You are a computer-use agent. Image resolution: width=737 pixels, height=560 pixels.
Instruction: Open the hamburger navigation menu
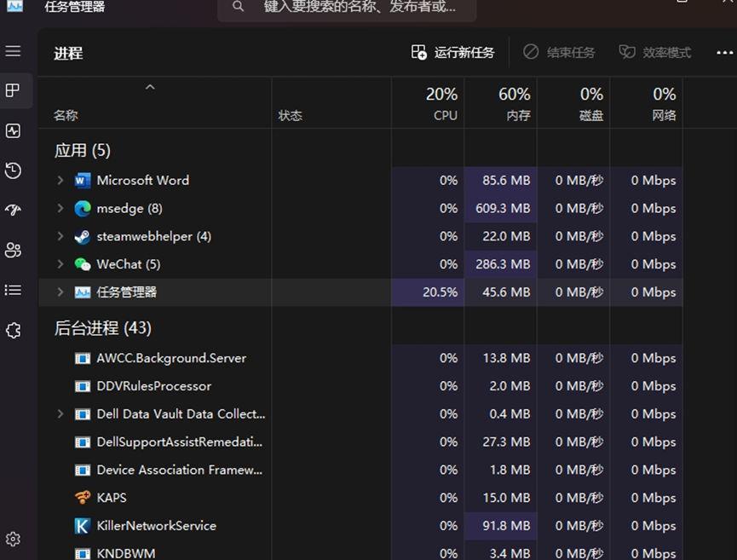point(13,51)
